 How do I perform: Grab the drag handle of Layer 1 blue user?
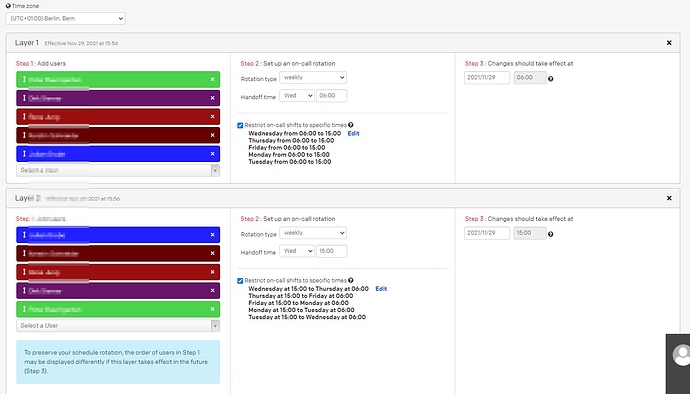pos(24,154)
